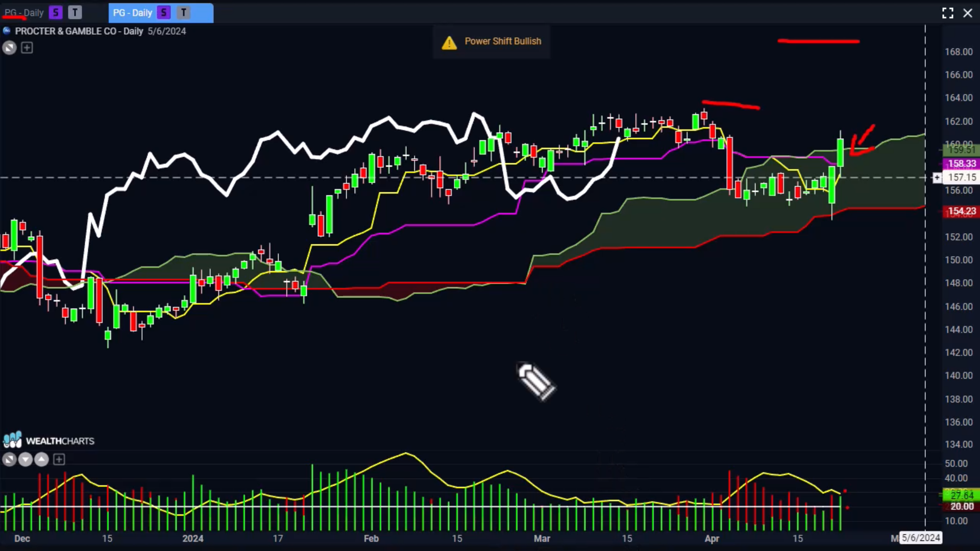The image size is (980, 551).
Task: Move the indicator pane up
Action: pos(41,460)
